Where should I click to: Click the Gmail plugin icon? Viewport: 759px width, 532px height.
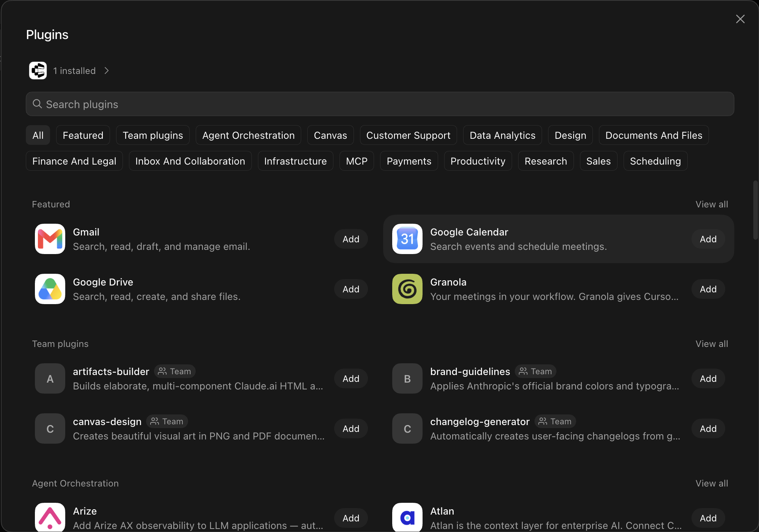click(x=50, y=239)
